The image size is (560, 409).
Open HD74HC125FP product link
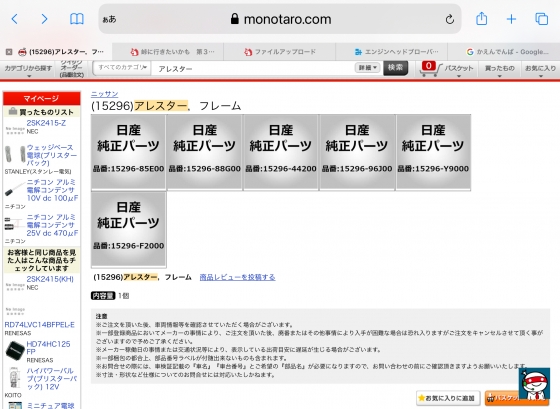point(48,348)
